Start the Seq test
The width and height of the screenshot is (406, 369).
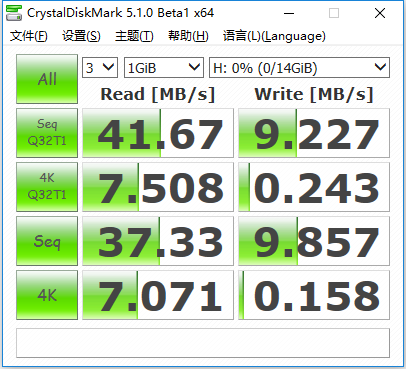point(47,241)
